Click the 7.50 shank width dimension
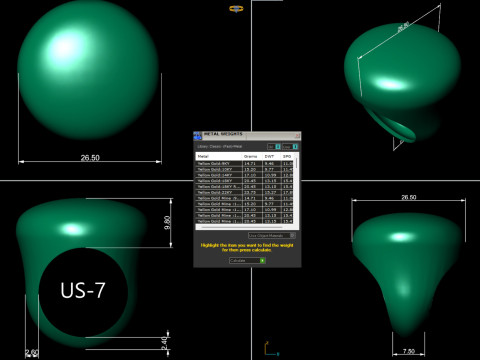480x360 pixels. [x=409, y=351]
